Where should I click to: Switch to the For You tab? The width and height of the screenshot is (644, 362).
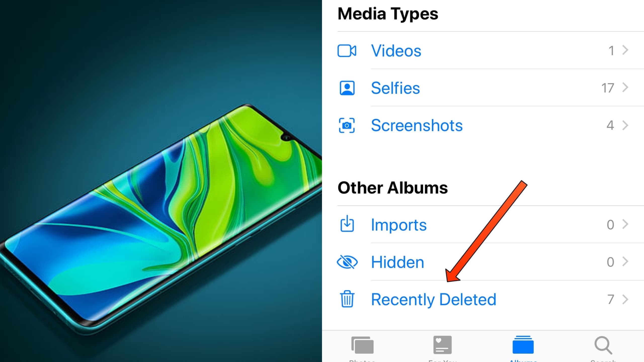click(442, 347)
